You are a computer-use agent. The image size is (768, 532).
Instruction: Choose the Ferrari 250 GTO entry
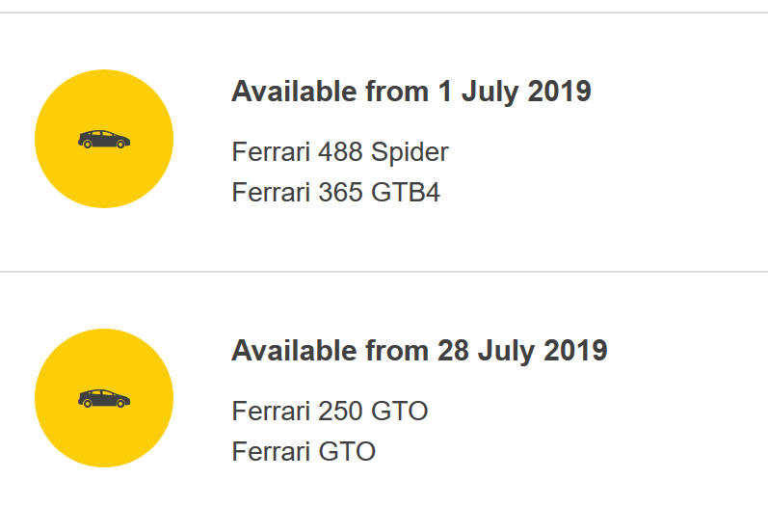coord(330,412)
